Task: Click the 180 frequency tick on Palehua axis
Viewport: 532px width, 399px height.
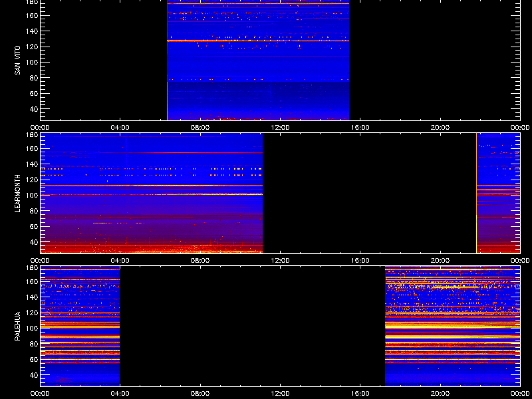Action: coord(32,268)
